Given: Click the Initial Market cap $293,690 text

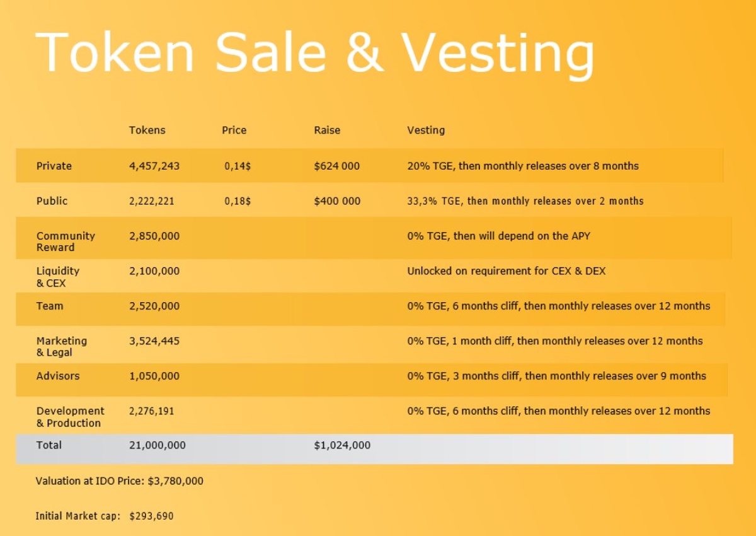Looking at the screenshot, I should [x=105, y=516].
